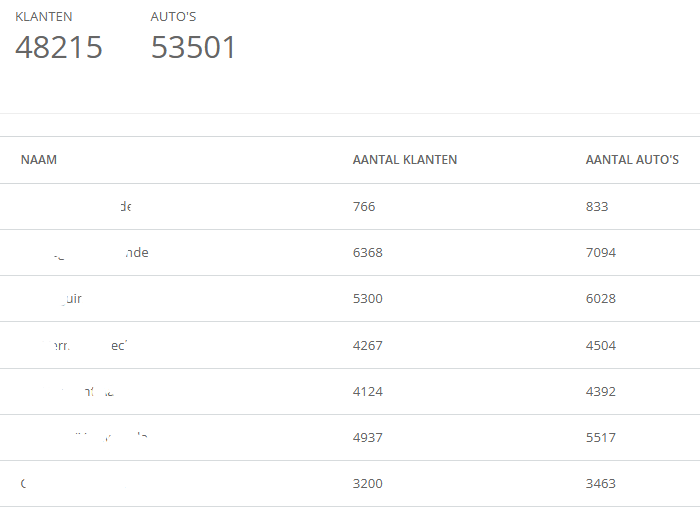
Task: Pick the cell showing 4267 klanten
Action: tap(368, 346)
